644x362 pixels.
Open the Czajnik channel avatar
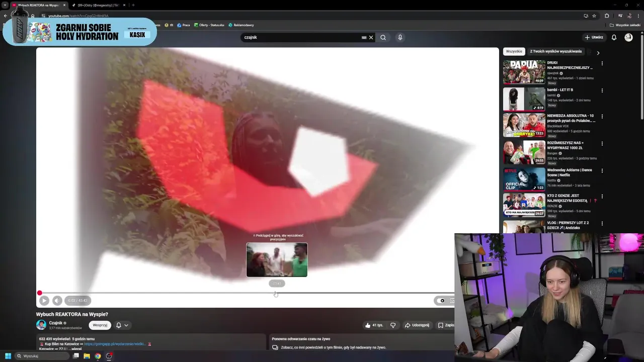point(41,325)
